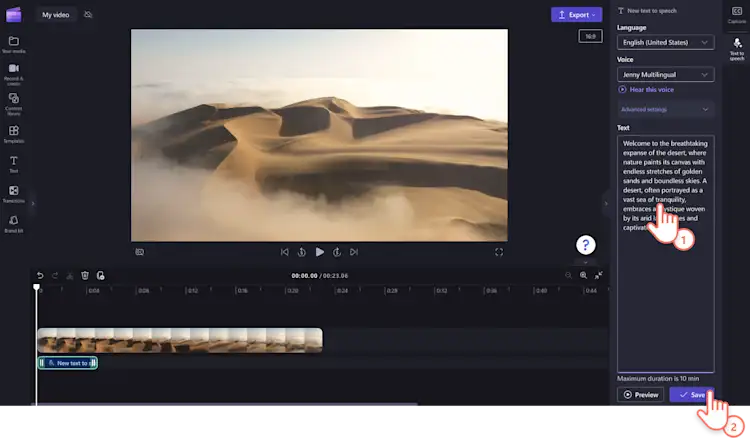Click the My video title tab
This screenshot has width=750, height=438.
[x=55, y=15]
